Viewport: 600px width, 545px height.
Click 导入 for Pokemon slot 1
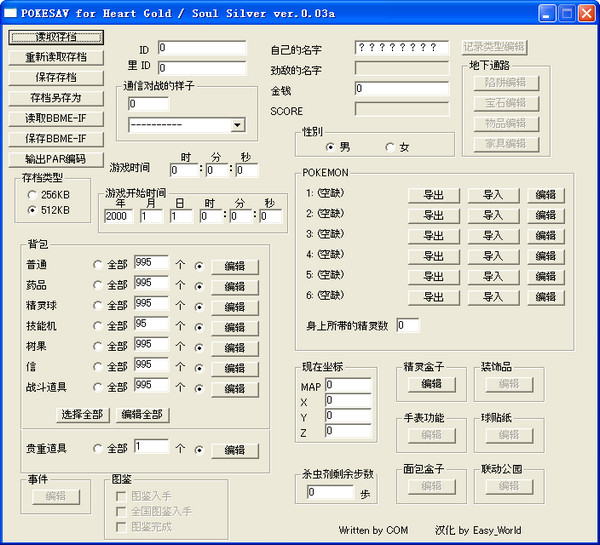493,195
